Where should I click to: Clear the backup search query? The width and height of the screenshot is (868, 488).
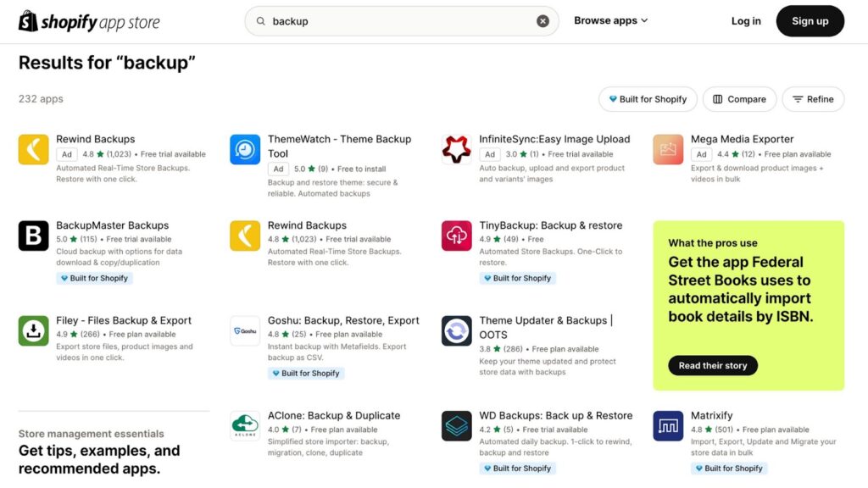click(543, 20)
